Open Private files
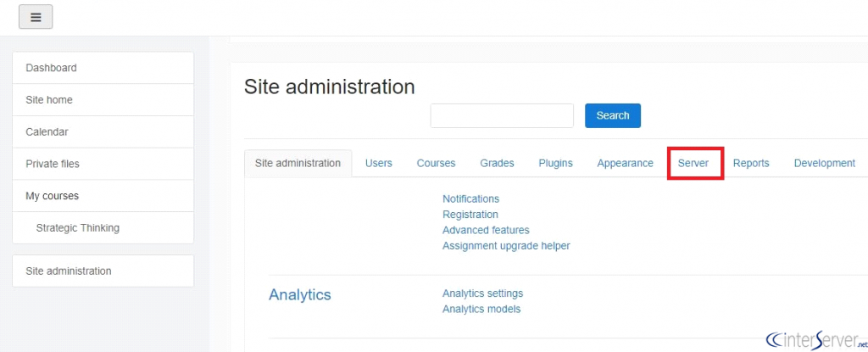868x352 pixels. [103, 164]
